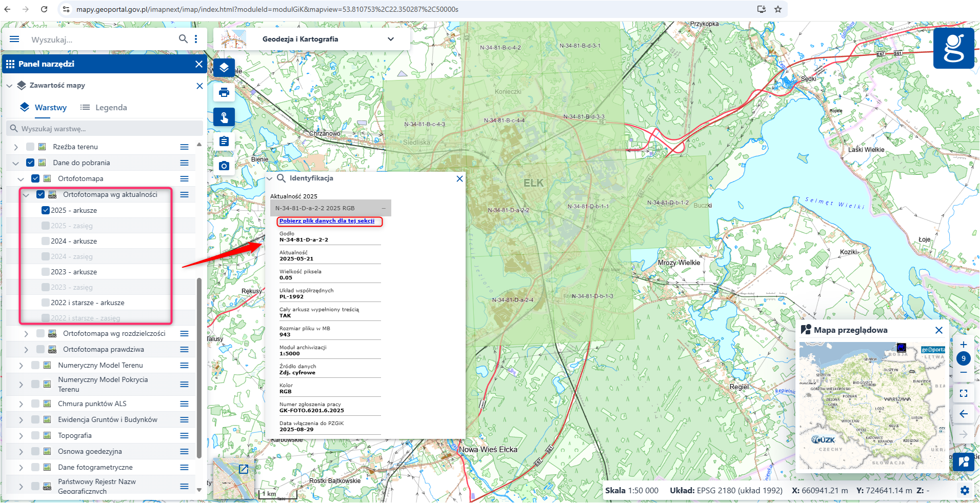The width and height of the screenshot is (980, 503).
Task: Click the layers tool icon on map toolbar
Action: [x=224, y=68]
